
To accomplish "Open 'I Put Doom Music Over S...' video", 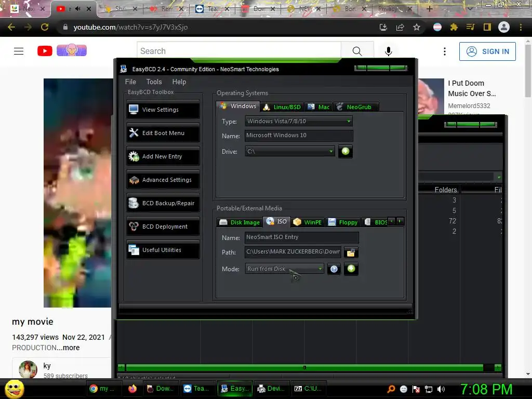I will pyautogui.click(x=472, y=88).
